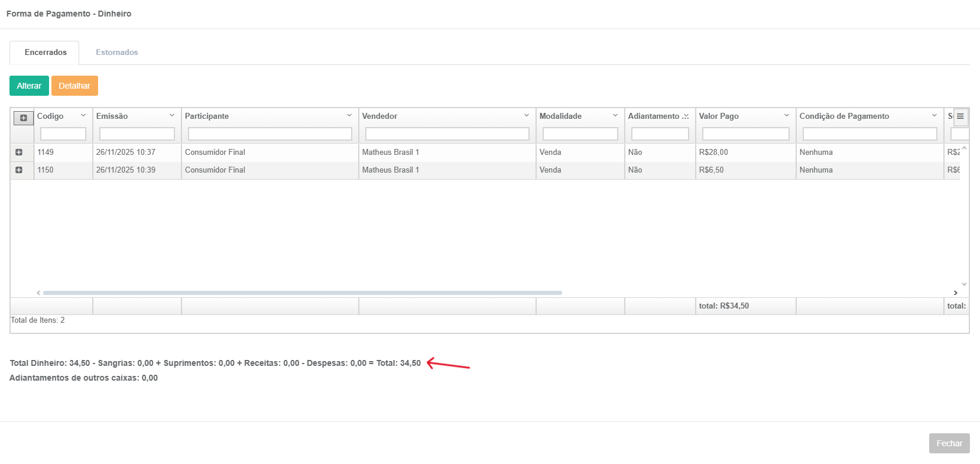Viewport: 980px width, 464px height.
Task: Open Emissão column dropdown arrow
Action: pos(172,116)
